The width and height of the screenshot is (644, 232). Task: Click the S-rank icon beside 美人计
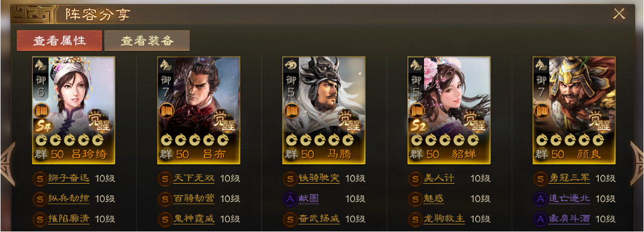click(415, 179)
